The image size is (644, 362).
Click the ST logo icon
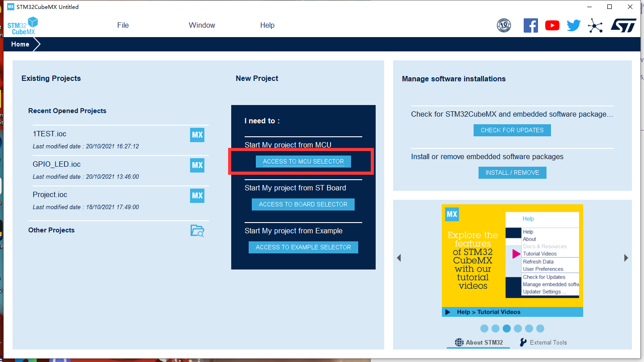point(623,25)
